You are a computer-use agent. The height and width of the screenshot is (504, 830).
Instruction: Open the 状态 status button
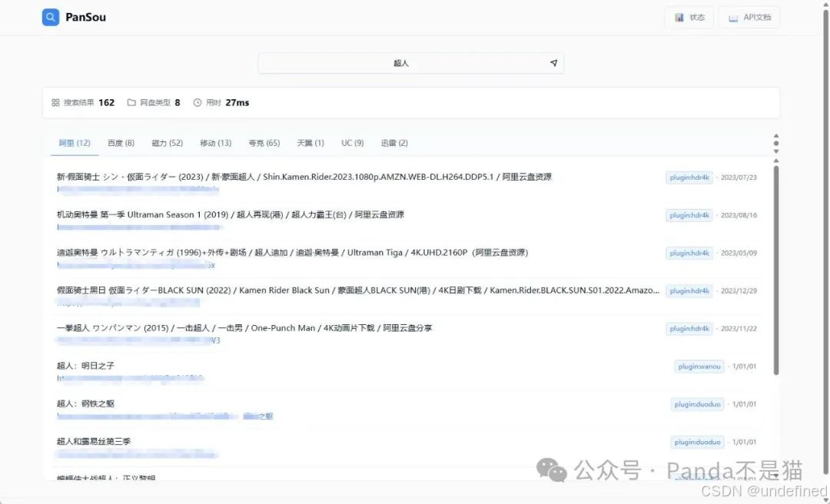click(689, 18)
